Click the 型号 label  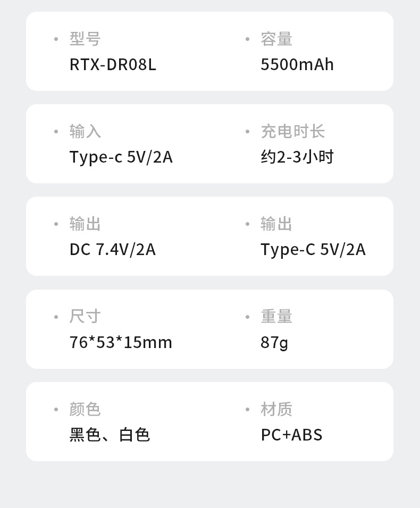(85, 39)
